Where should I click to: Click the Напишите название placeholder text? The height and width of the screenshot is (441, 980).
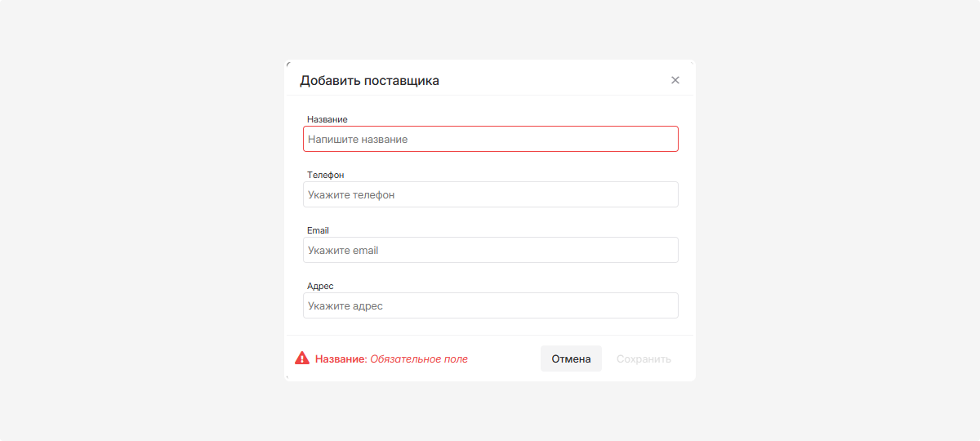(358, 140)
